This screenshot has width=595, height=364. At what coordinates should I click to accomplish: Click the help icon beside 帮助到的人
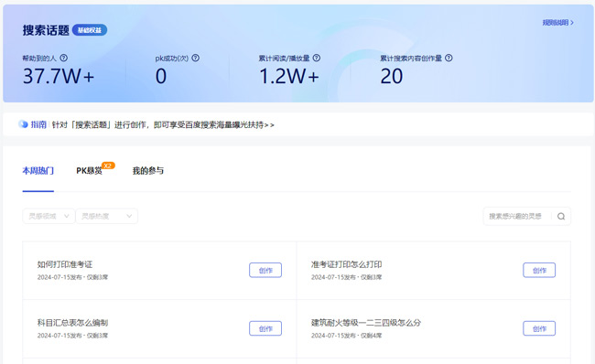click(64, 58)
